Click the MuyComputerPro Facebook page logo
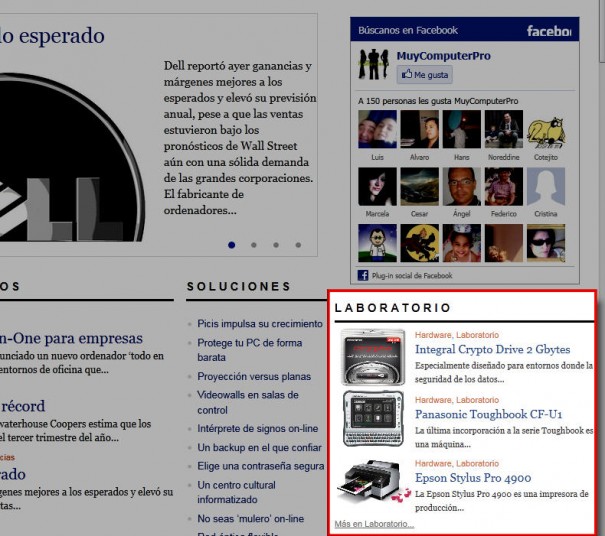Screen dimensions: 605x536 click(x=375, y=65)
